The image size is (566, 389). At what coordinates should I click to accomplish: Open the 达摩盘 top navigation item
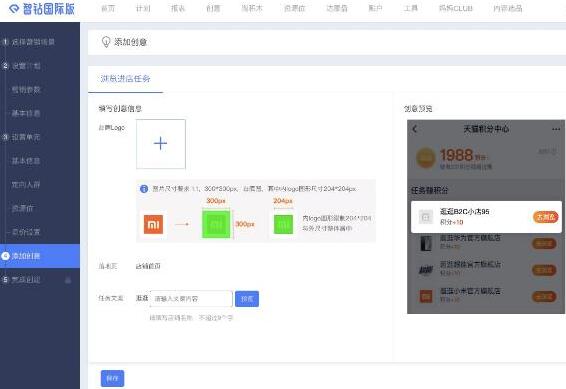tap(337, 8)
